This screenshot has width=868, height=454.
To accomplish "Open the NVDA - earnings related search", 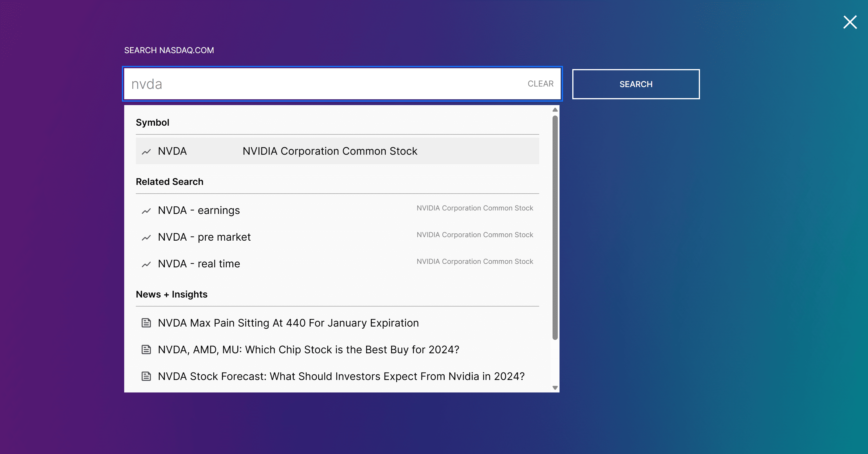I will pyautogui.click(x=198, y=210).
